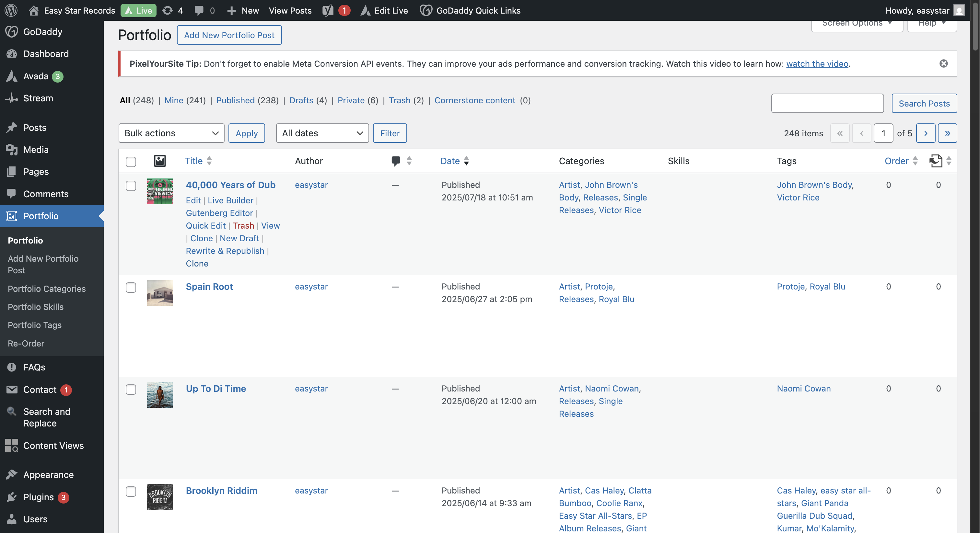Click Add New Portfolio Post button
The width and height of the screenshot is (980, 533).
229,35
